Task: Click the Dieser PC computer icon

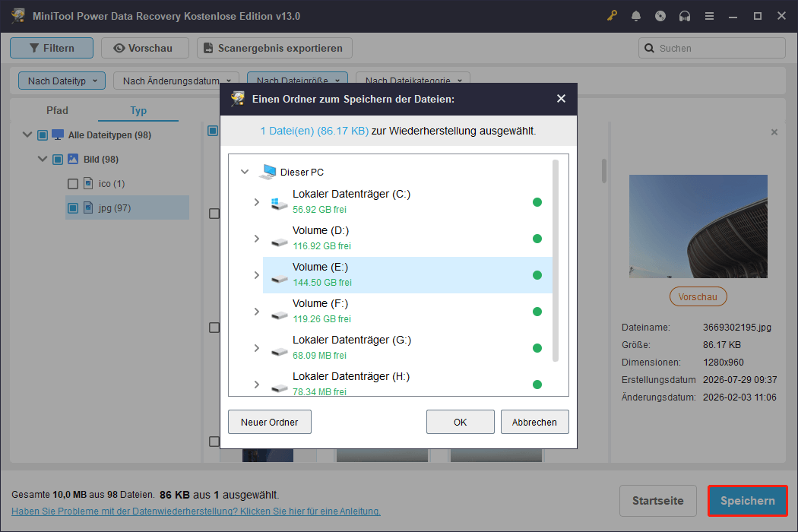Action: tap(268, 172)
